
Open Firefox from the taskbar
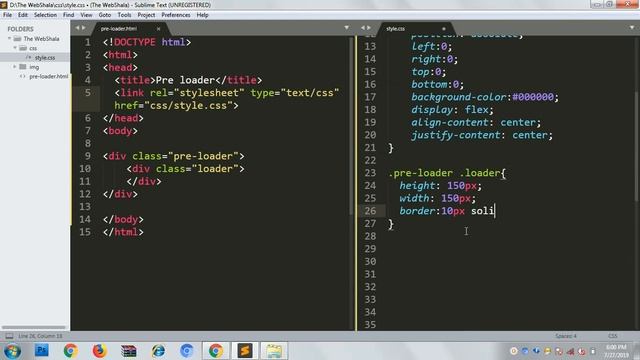[x=99, y=351]
